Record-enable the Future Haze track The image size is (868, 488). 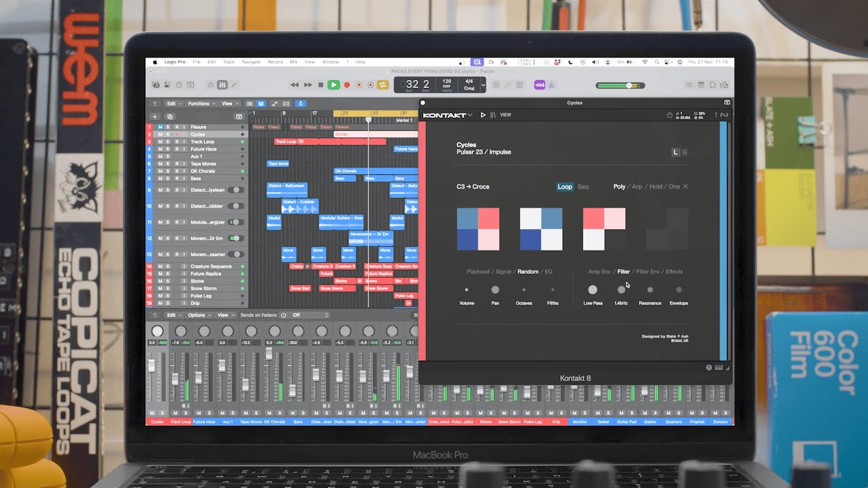(x=176, y=149)
